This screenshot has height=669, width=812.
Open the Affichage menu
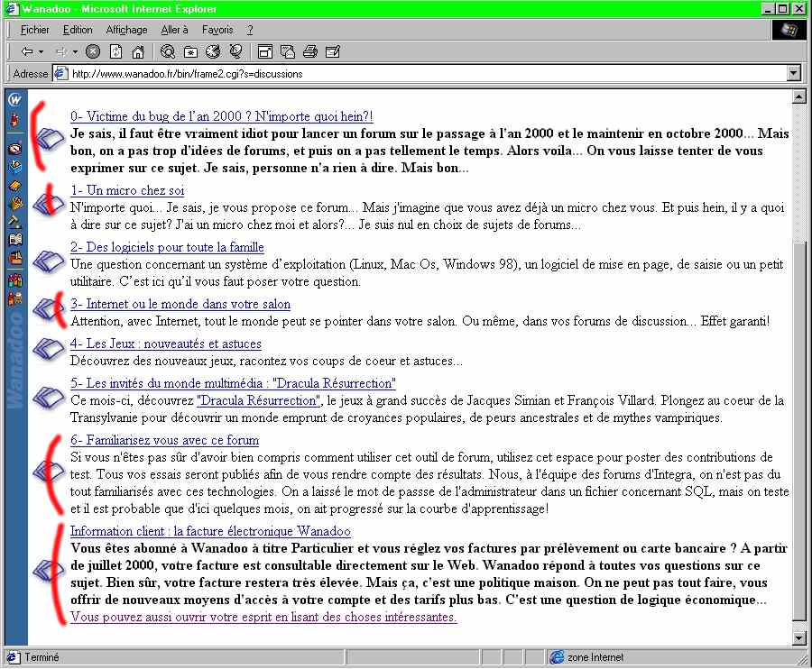point(126,30)
